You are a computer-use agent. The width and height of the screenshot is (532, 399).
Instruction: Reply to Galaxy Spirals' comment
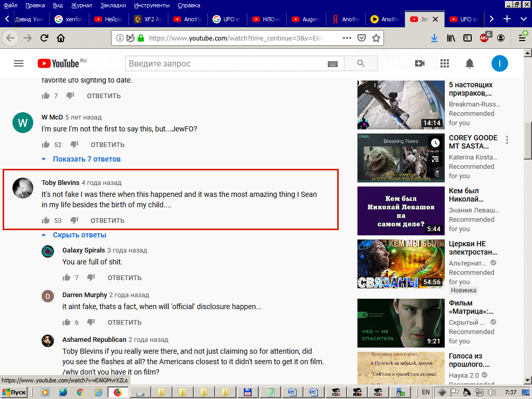125,277
